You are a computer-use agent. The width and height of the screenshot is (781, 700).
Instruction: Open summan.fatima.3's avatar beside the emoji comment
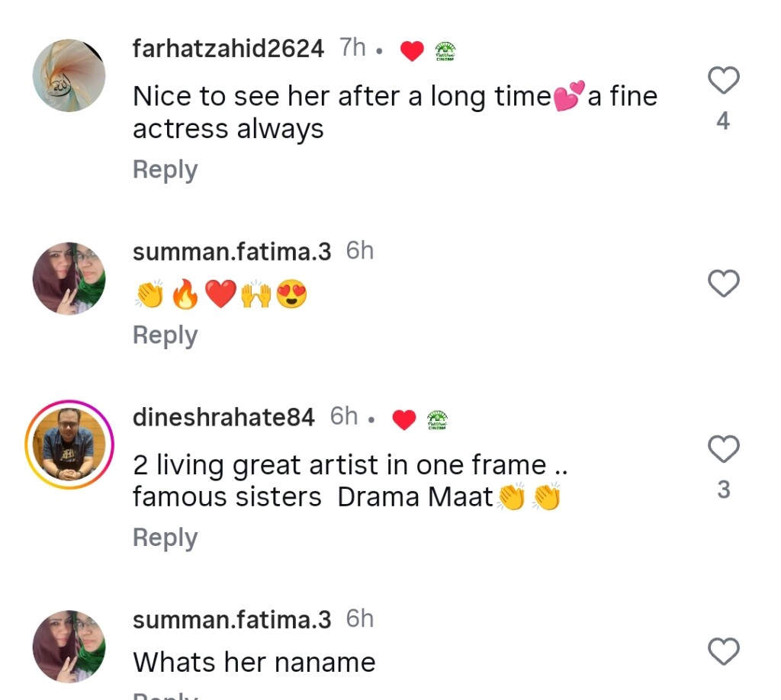[69, 279]
